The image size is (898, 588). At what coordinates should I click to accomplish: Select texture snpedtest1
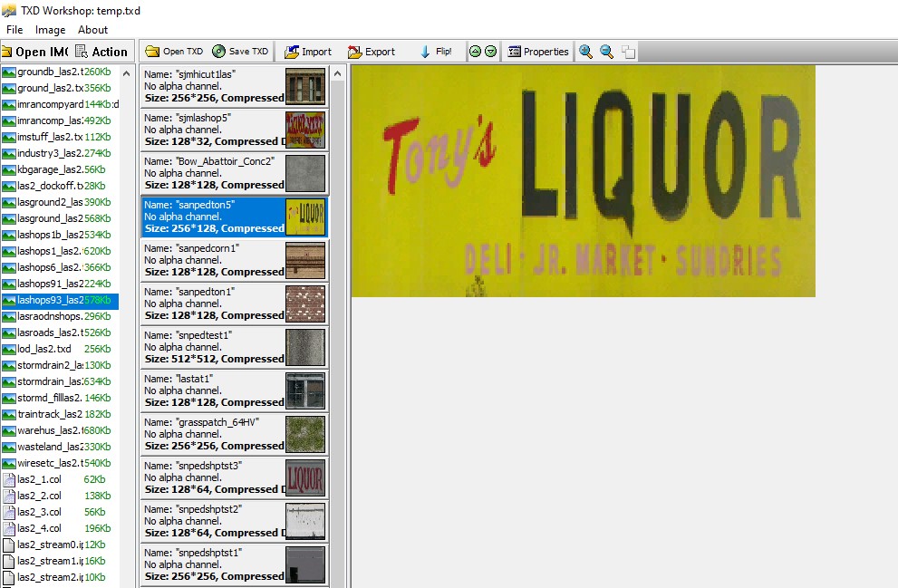coord(234,347)
